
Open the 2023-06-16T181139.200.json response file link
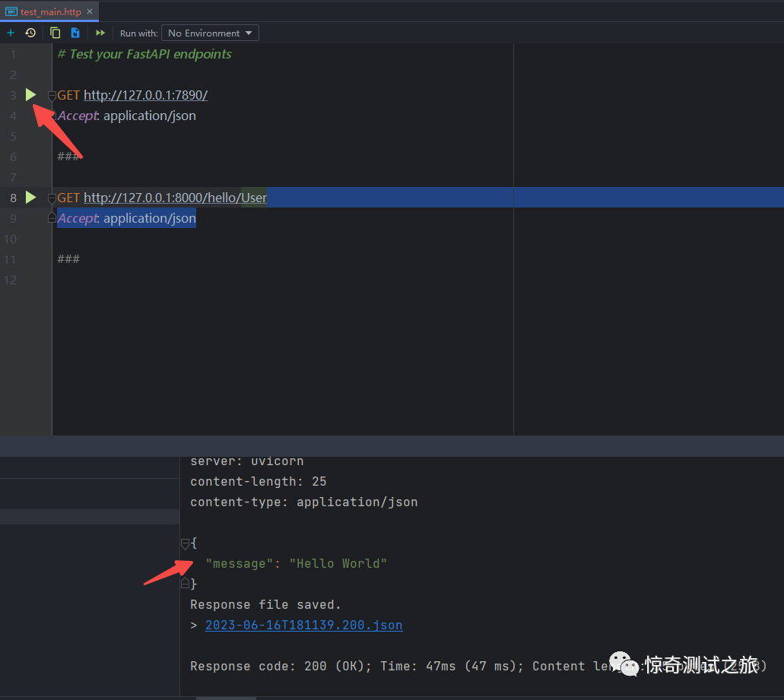coord(303,625)
